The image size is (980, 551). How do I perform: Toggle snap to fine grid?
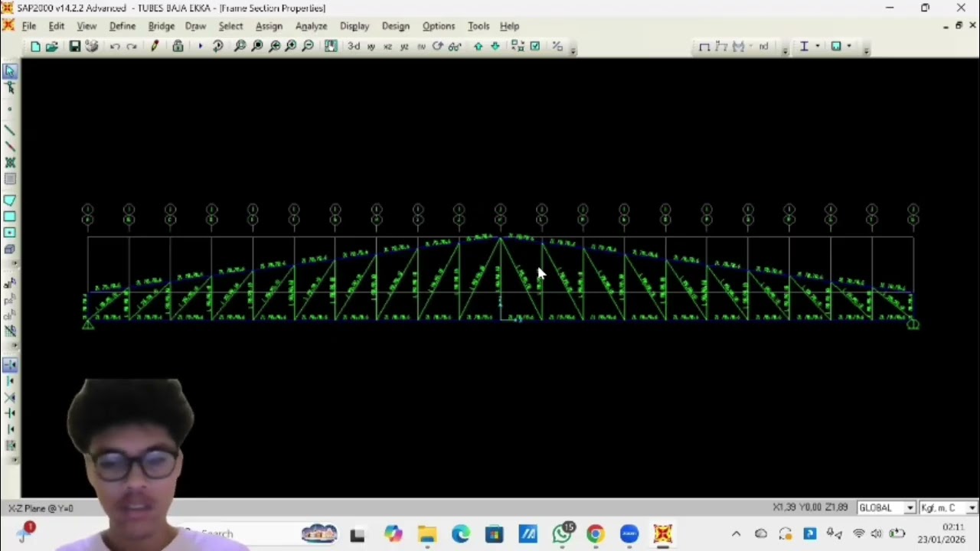point(10,445)
